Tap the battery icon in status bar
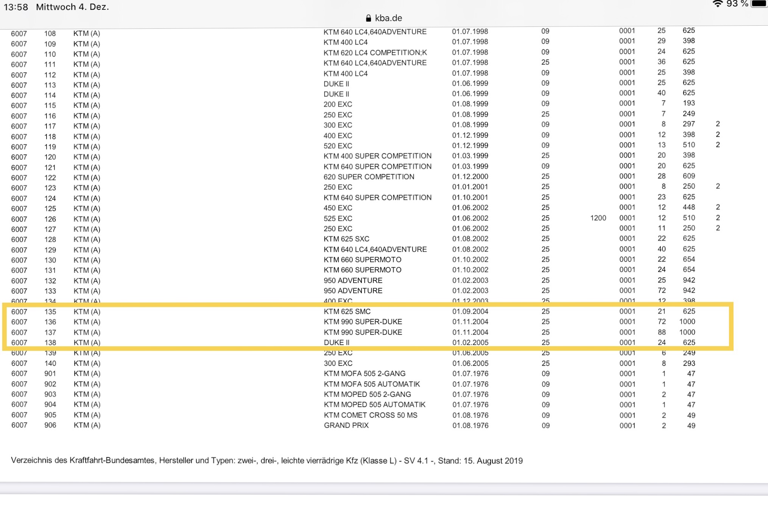This screenshot has height=532, width=768. click(760, 4)
